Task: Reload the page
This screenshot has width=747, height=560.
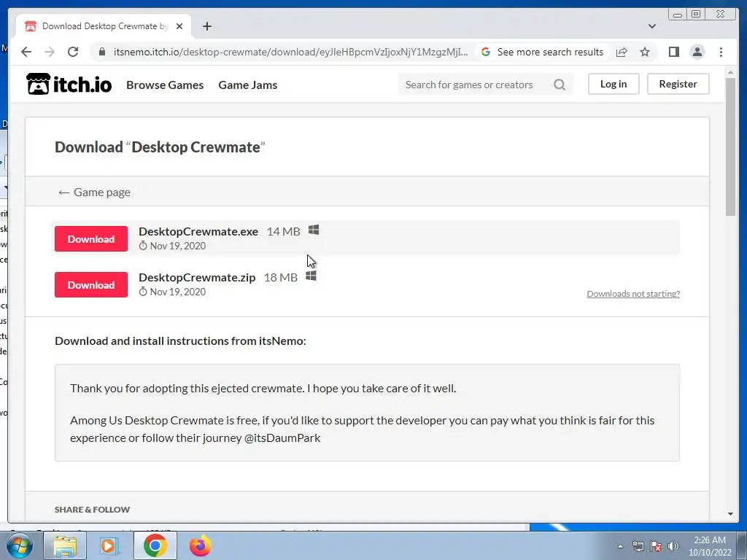Action: pyautogui.click(x=73, y=52)
